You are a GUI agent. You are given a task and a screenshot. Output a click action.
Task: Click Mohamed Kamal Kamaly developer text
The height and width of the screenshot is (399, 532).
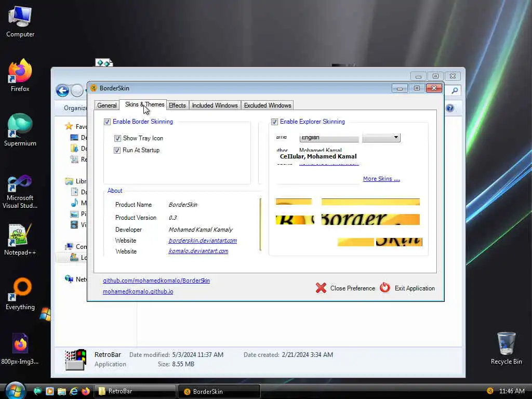pyautogui.click(x=201, y=230)
